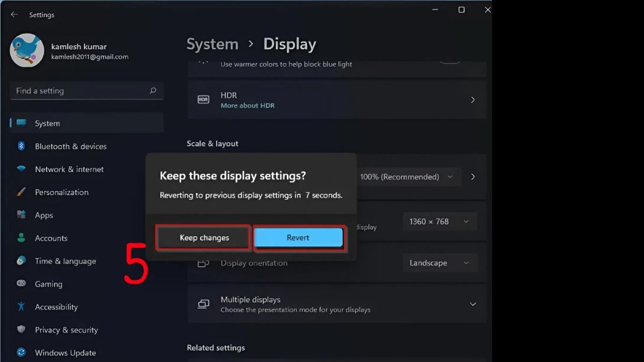The width and height of the screenshot is (644, 362).
Task: Go to Windows Update
Action: [x=87, y=352]
